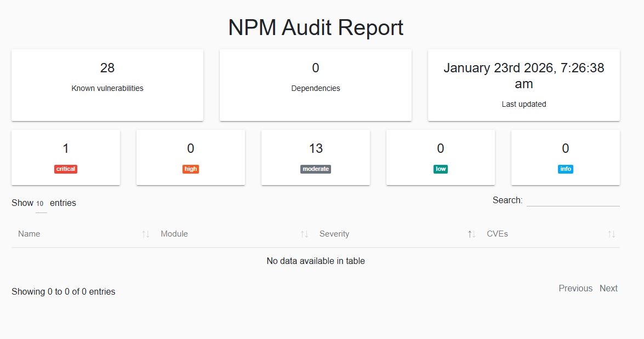Click the sort arrows in Module column
The width and height of the screenshot is (644, 339).
pyautogui.click(x=304, y=234)
